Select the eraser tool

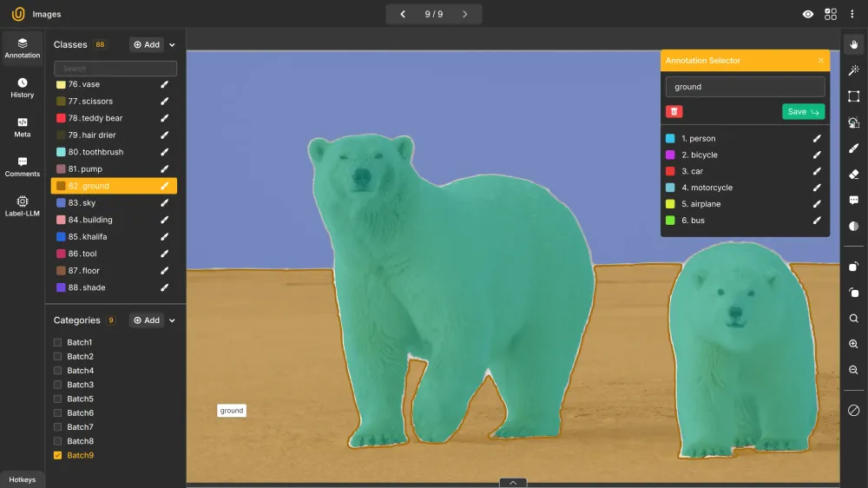pyautogui.click(x=854, y=175)
